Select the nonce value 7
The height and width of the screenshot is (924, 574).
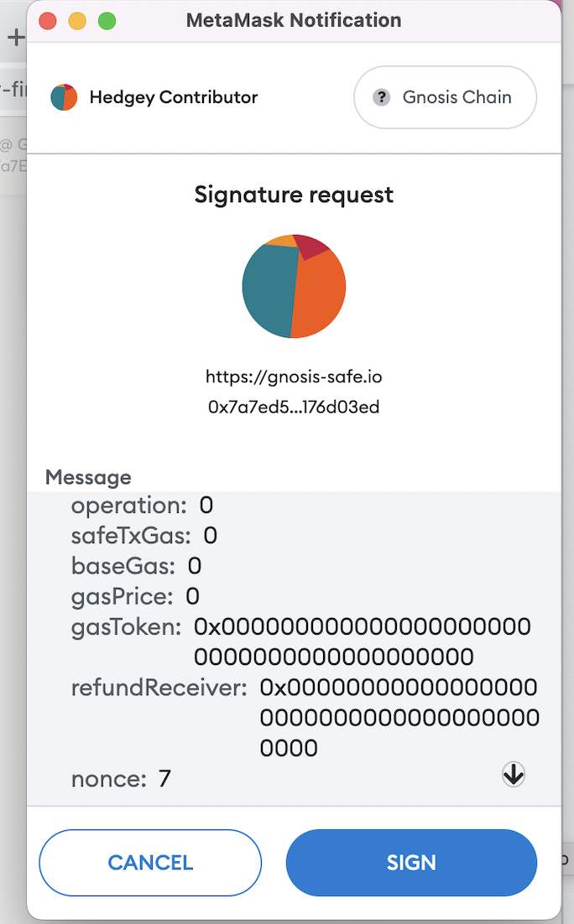click(x=164, y=779)
